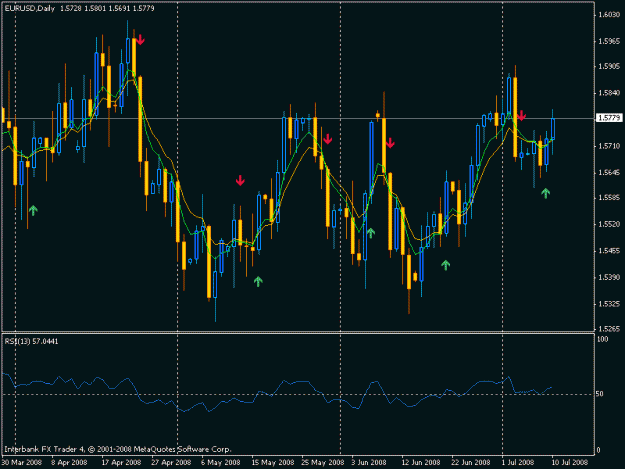The image size is (625, 469).
Task: Select green buy arrow near 10 Jul 2008
Action: [546, 193]
